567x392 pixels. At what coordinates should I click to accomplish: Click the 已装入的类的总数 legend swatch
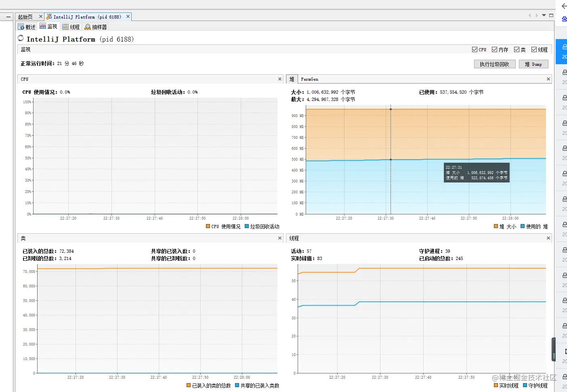pos(189,386)
